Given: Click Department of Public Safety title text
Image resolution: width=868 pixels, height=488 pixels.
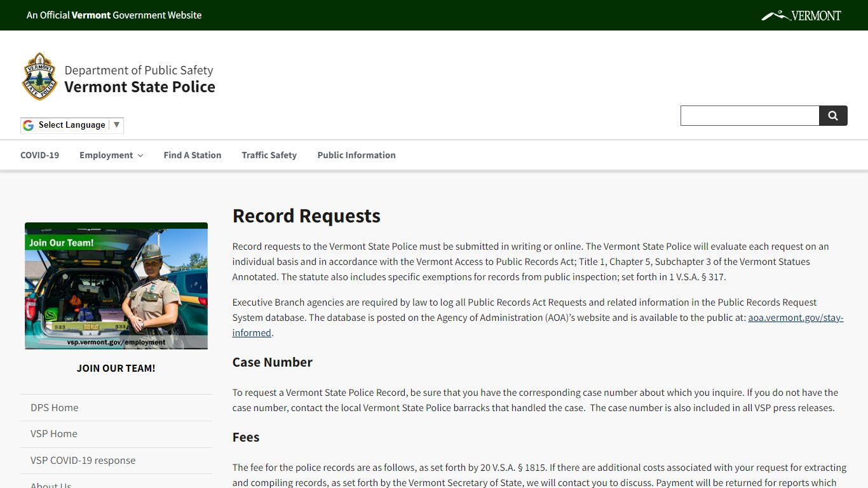Looking at the screenshot, I should point(139,70).
